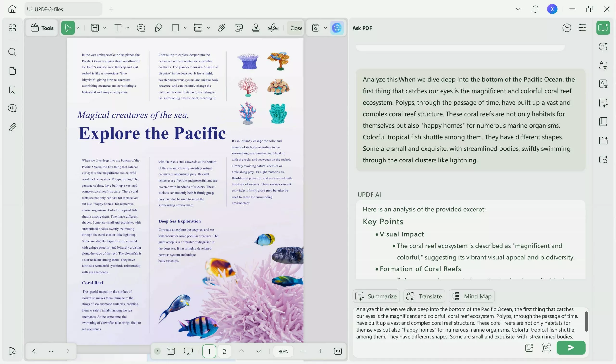Open the Search panel in left sidebar
Screen dimensions: 616x364
pyautogui.click(x=12, y=52)
